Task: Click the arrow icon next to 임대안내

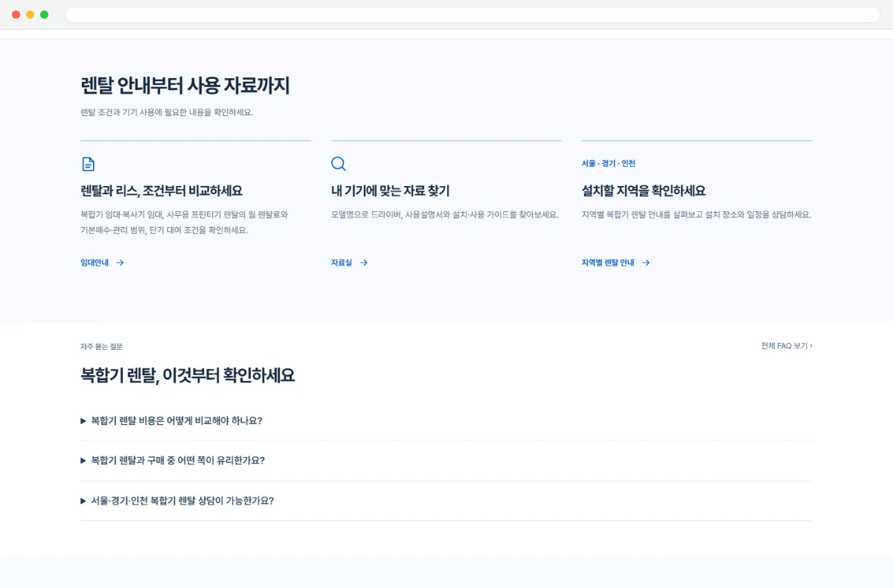Action: click(x=120, y=263)
